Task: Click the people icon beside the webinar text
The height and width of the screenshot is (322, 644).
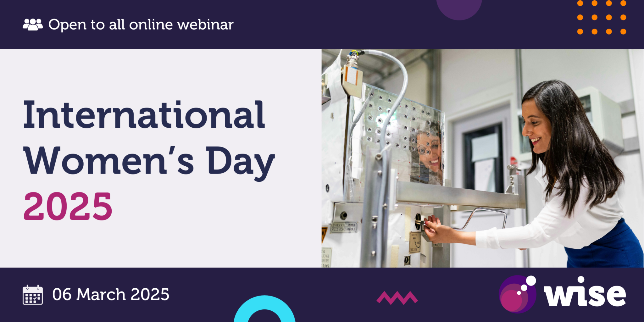Action: coord(32,25)
